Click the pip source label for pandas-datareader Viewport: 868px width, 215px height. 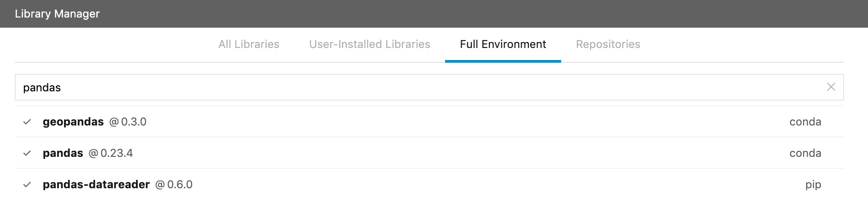pyautogui.click(x=813, y=185)
